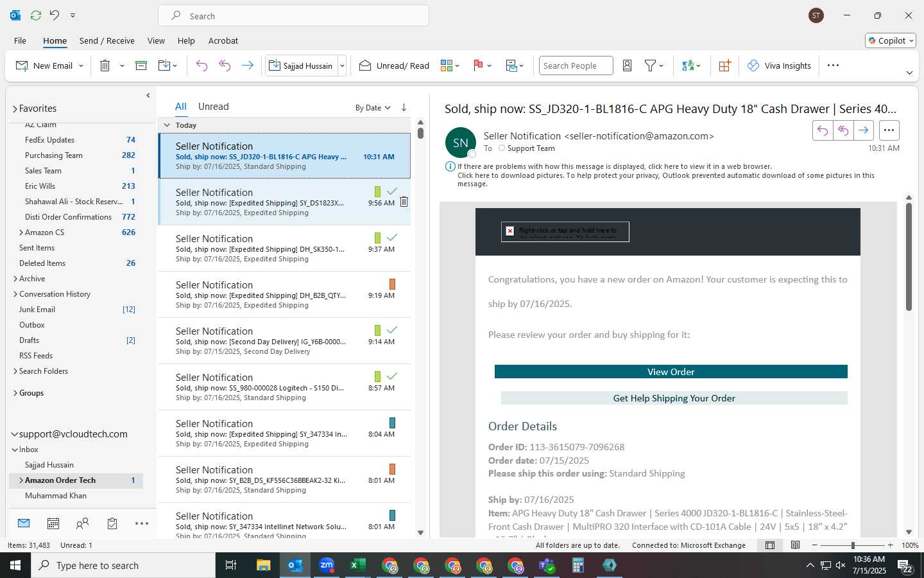924x578 pixels.
Task: Click the top Search box
Action: [294, 16]
